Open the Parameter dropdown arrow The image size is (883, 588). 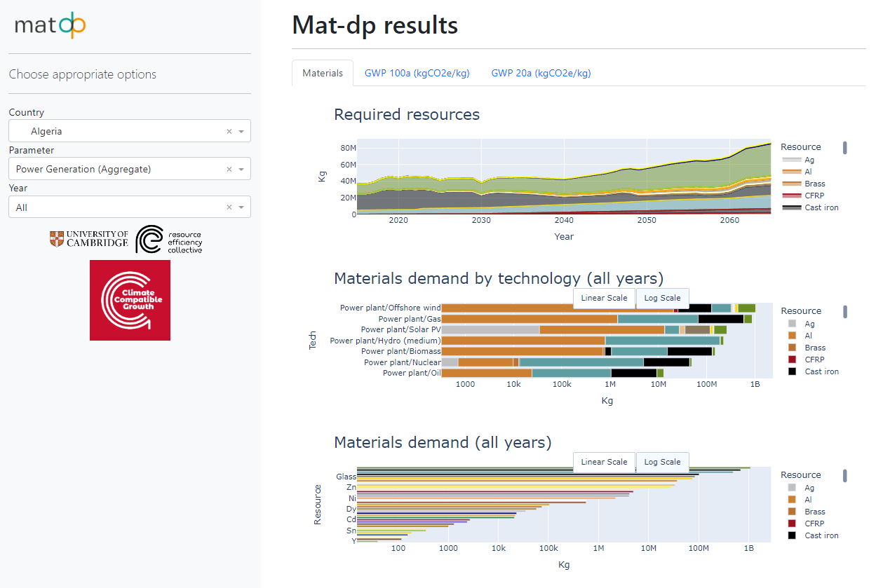click(x=241, y=169)
